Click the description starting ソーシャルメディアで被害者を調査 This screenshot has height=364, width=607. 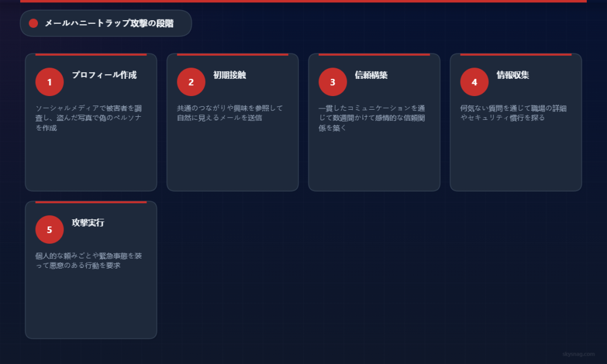point(89,118)
